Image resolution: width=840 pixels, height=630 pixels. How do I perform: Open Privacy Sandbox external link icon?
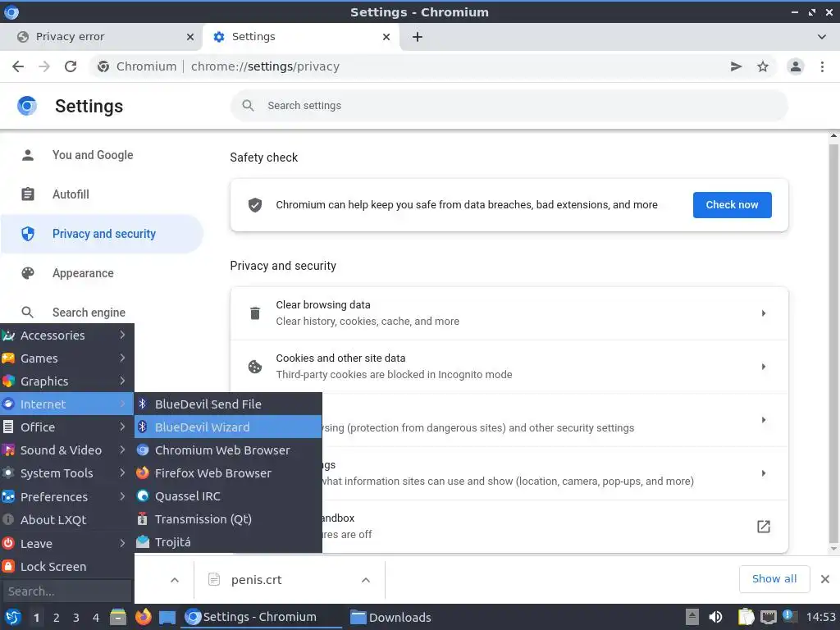[x=763, y=526]
